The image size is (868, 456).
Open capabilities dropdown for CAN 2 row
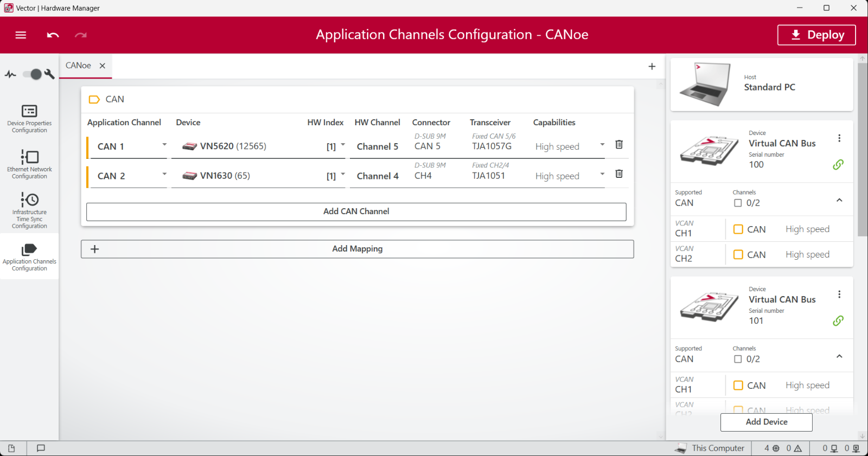click(602, 174)
